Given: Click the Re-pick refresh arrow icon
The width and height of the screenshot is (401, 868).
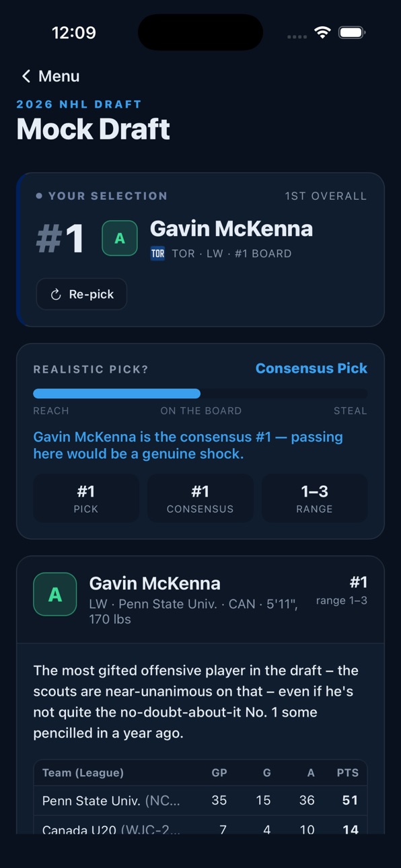Looking at the screenshot, I should [x=56, y=295].
